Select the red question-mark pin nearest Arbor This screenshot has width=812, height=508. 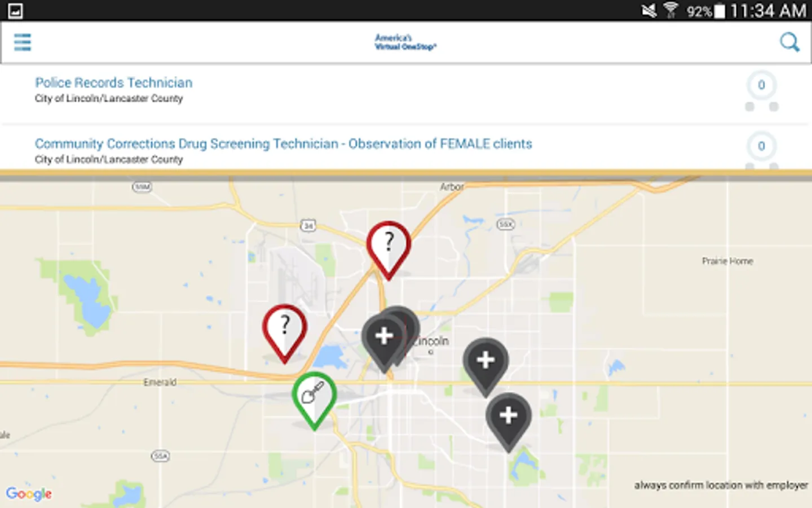point(389,250)
